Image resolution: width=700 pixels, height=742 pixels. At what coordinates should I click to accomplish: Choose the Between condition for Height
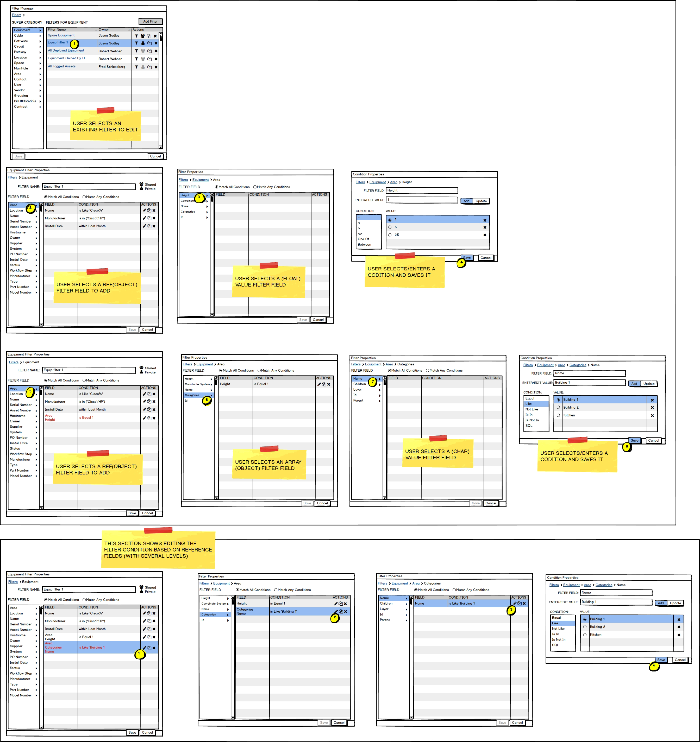pyautogui.click(x=369, y=245)
